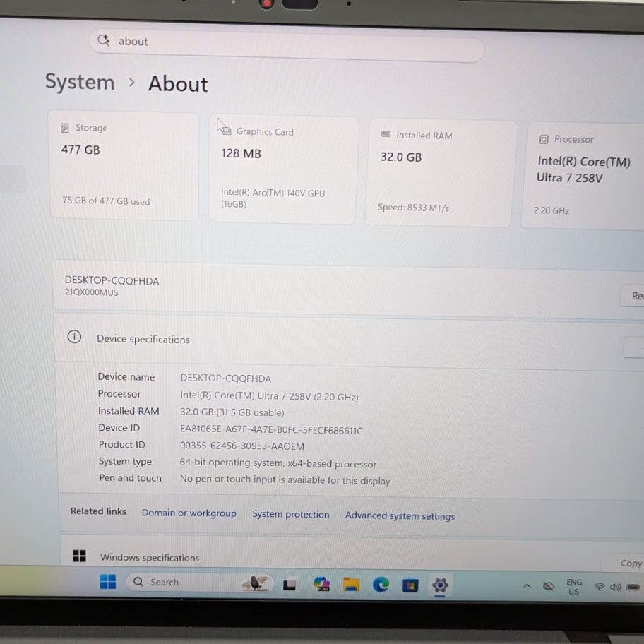644x644 pixels.
Task: Select the System type value text
Action: tap(278, 463)
